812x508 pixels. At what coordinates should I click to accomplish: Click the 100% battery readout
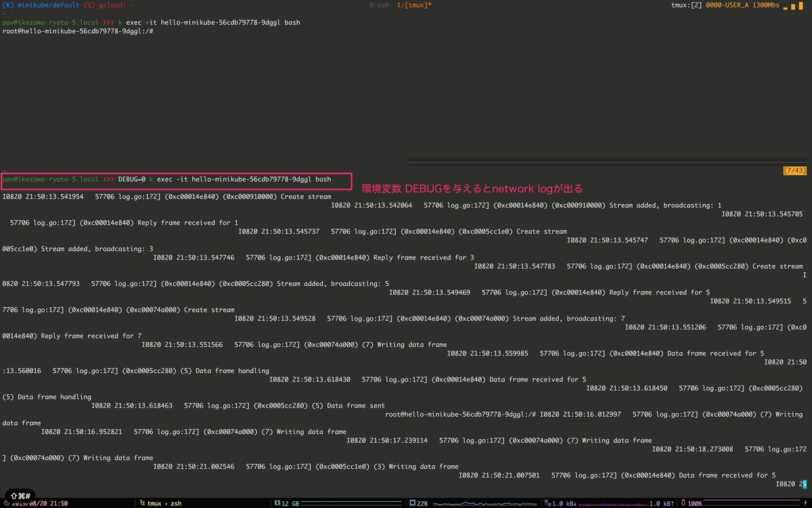point(696,503)
